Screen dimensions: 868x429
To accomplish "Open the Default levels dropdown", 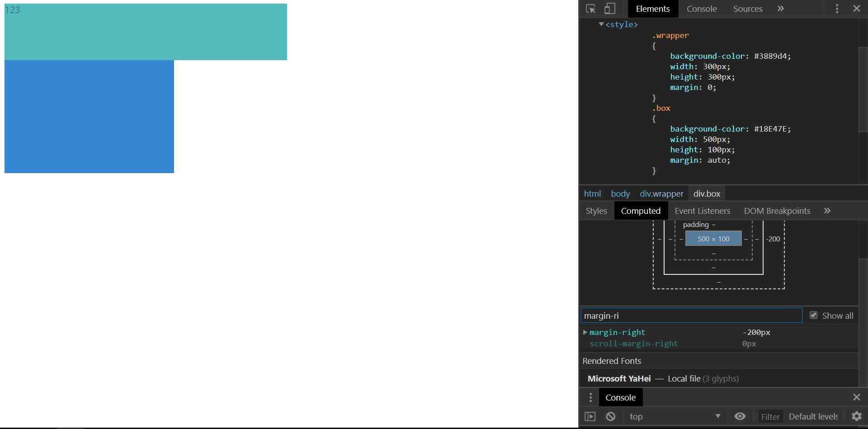I will click(x=813, y=416).
